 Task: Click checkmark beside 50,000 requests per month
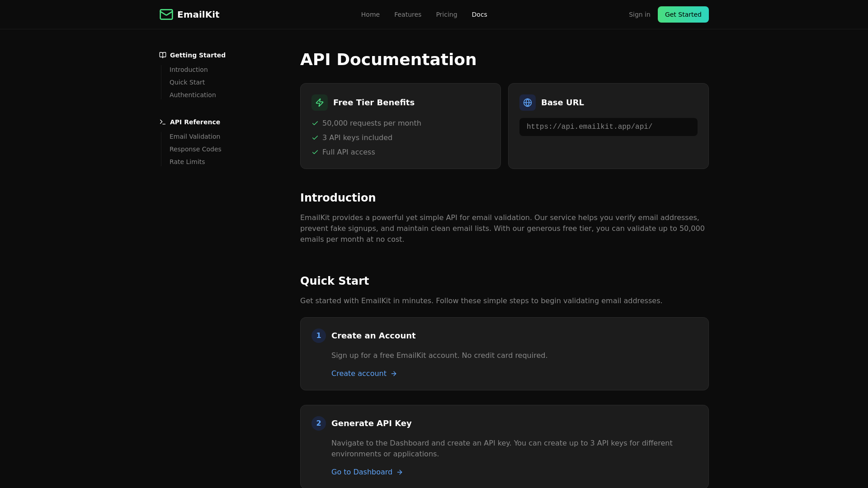[315, 123]
